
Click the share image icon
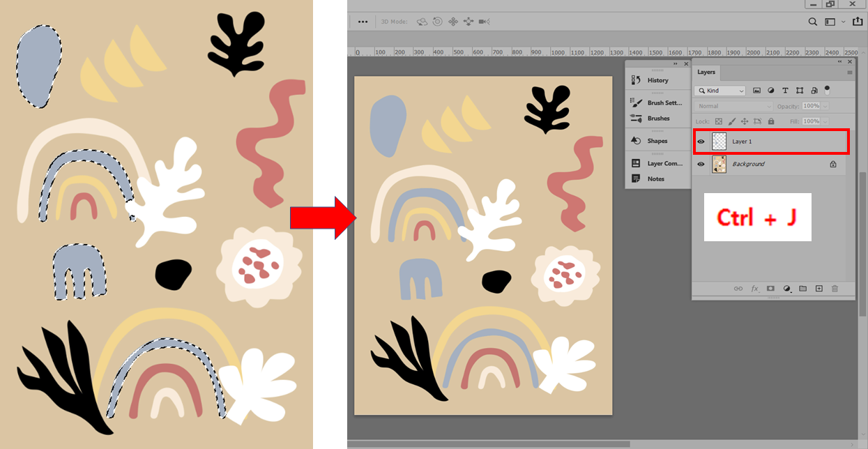tap(856, 22)
